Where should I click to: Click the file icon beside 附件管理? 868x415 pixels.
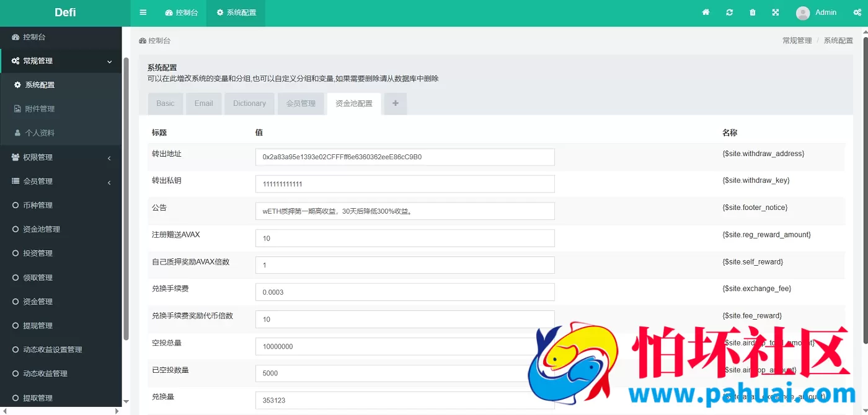coord(17,109)
